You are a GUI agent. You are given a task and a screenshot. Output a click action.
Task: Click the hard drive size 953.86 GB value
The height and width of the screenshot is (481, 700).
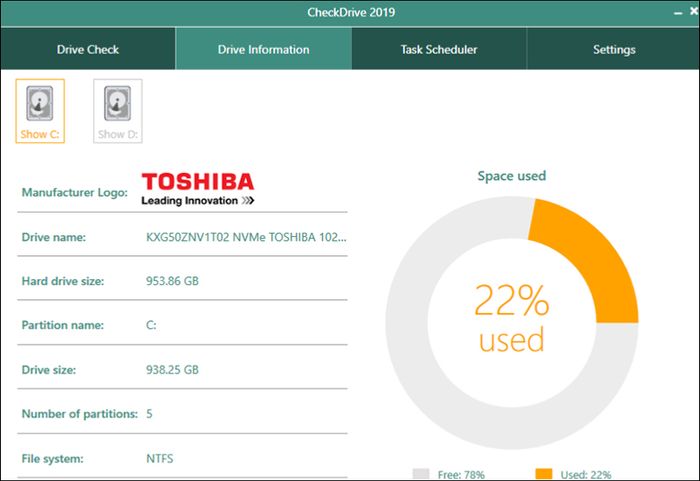tap(172, 281)
